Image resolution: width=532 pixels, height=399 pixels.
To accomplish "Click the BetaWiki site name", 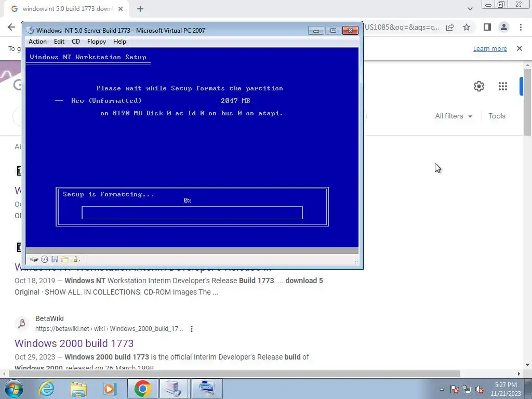I will point(49,318).
